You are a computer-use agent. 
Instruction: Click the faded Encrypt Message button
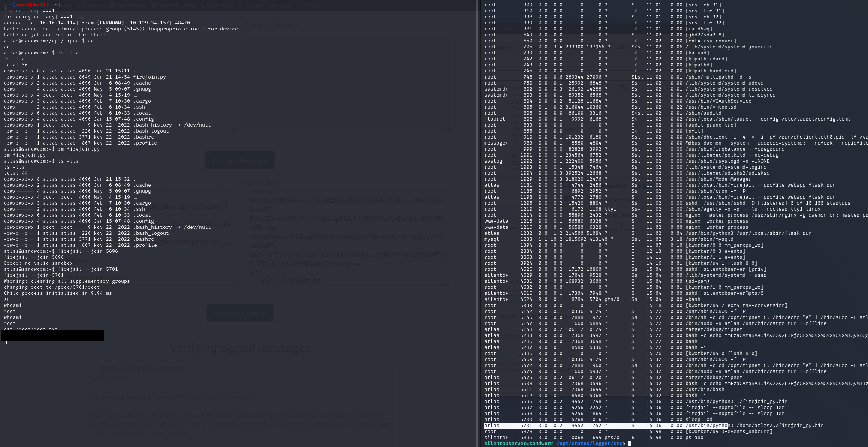pyautogui.click(x=240, y=161)
